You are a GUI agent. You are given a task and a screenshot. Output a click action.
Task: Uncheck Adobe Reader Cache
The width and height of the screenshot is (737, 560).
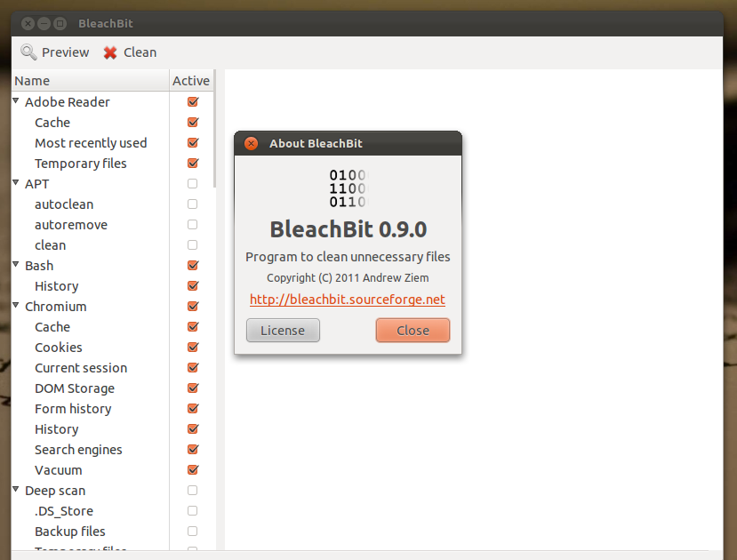192,122
